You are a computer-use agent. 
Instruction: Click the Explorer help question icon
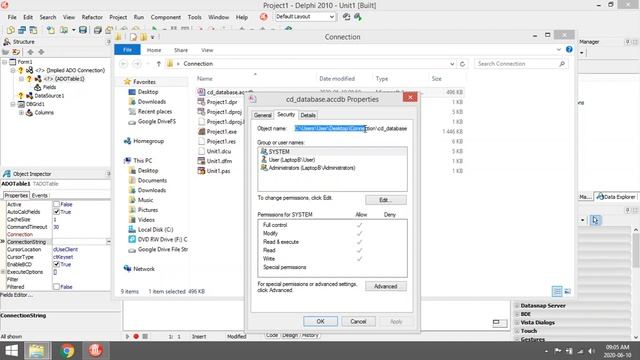pos(569,49)
